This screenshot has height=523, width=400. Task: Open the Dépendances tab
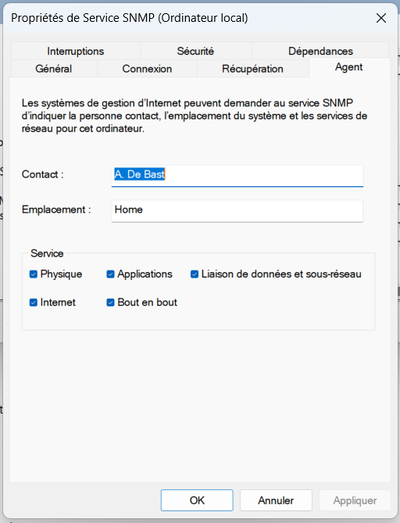(x=320, y=51)
